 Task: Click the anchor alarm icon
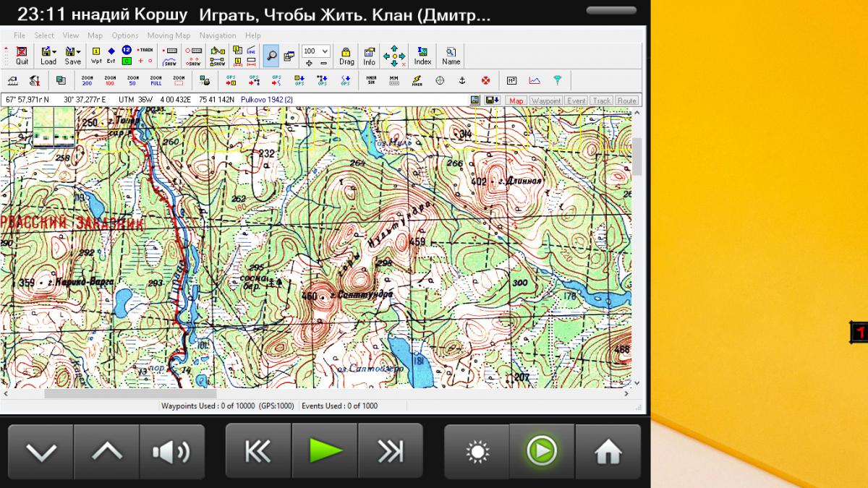[462, 80]
